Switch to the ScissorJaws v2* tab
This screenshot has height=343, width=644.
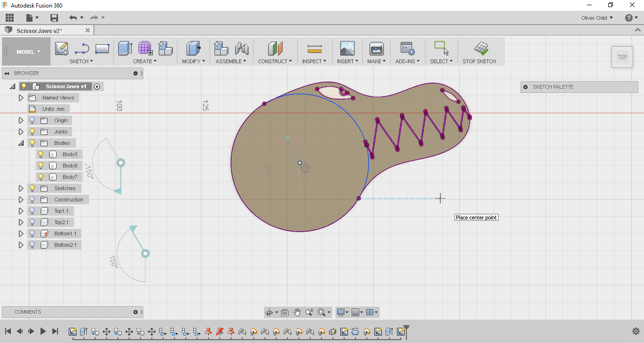40,31
